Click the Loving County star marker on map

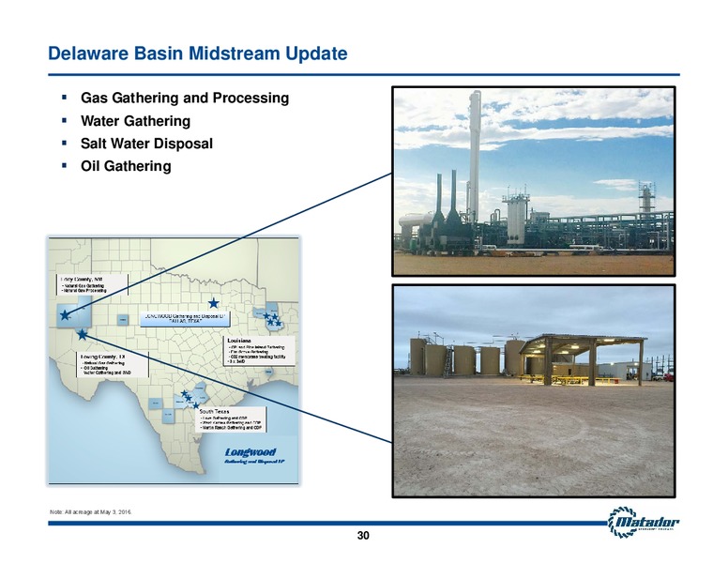tap(83, 334)
